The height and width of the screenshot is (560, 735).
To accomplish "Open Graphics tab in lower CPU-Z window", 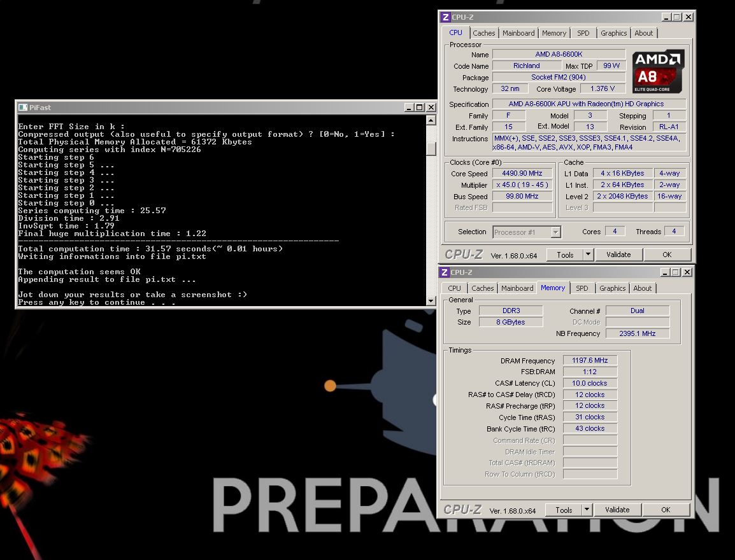I will tap(612, 288).
